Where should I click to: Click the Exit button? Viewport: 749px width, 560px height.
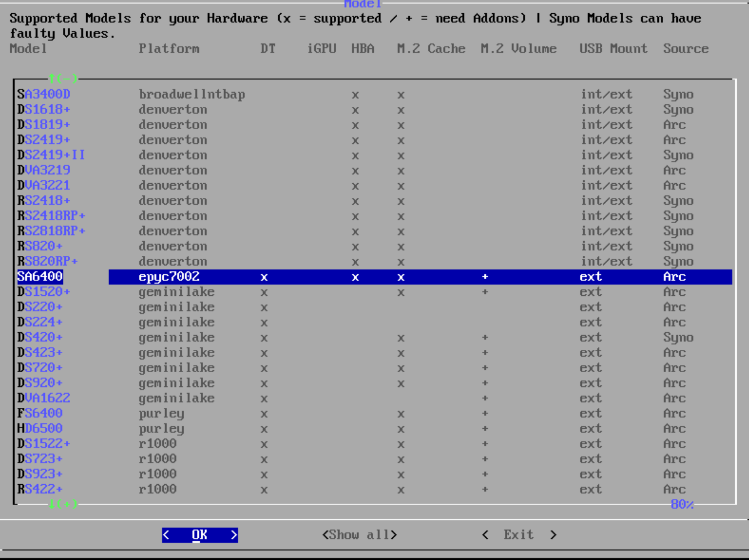518,535
